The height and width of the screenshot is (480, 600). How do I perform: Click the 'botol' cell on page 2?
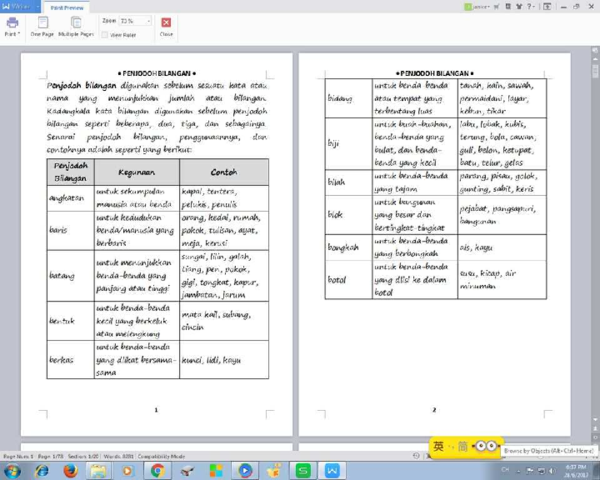tap(348, 280)
